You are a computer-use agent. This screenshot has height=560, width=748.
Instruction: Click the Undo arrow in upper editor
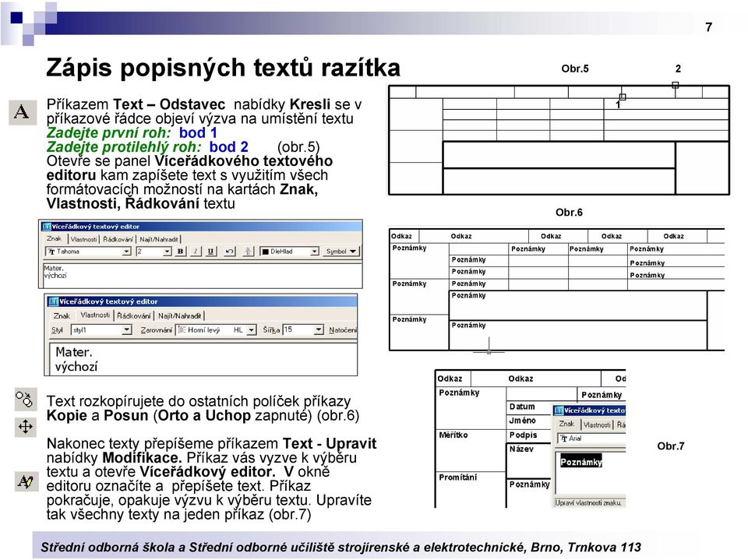229,252
